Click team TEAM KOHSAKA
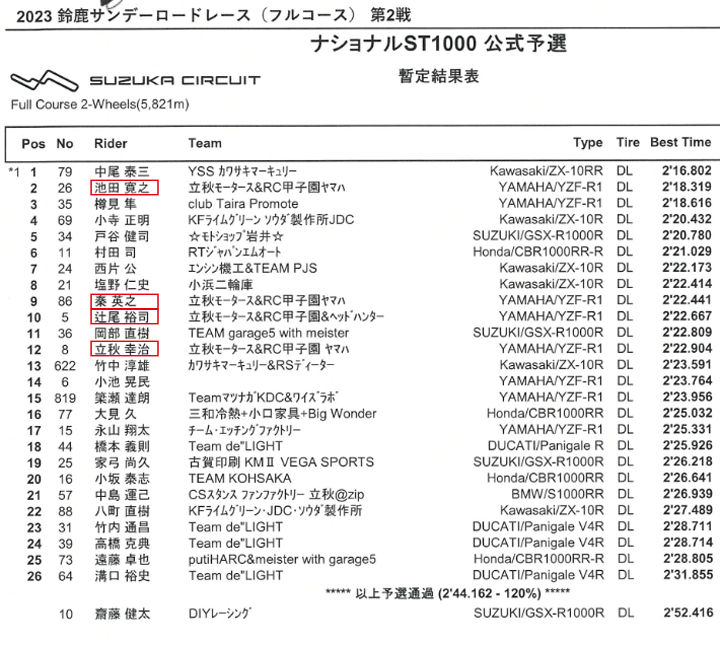 (240, 478)
